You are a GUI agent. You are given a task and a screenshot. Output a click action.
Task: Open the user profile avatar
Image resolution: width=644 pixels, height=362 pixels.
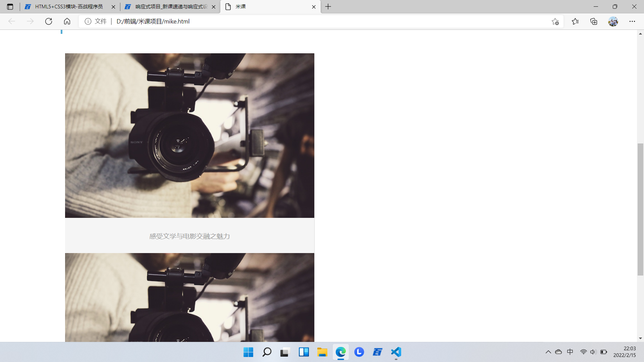point(613,21)
